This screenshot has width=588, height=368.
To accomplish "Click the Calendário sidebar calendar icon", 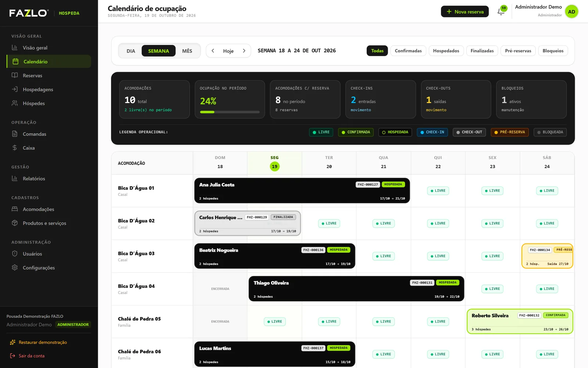I will point(15,61).
